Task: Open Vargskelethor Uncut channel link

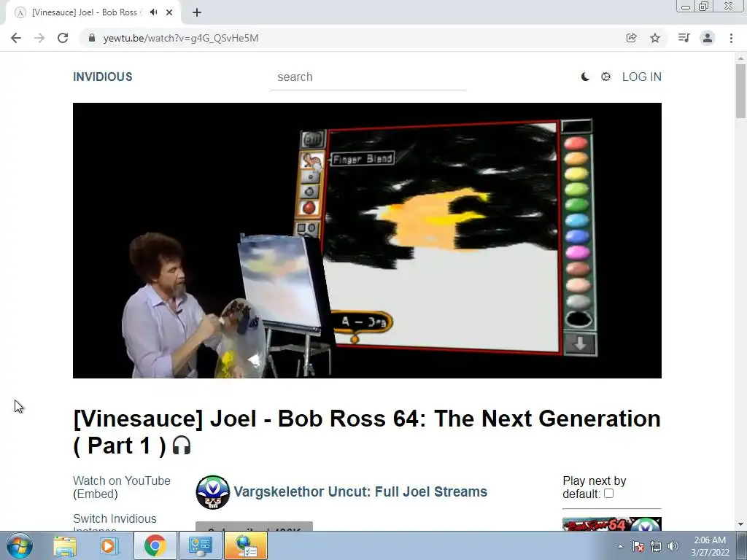Action: tap(360, 491)
